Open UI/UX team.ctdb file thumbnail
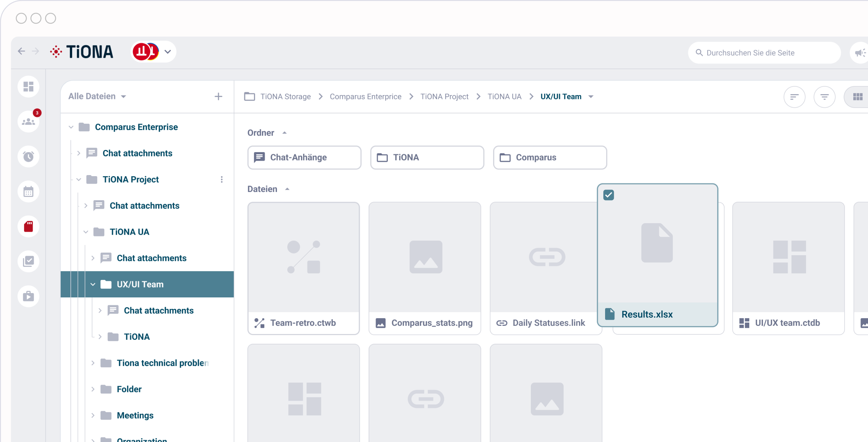868x442 pixels. tap(788, 257)
